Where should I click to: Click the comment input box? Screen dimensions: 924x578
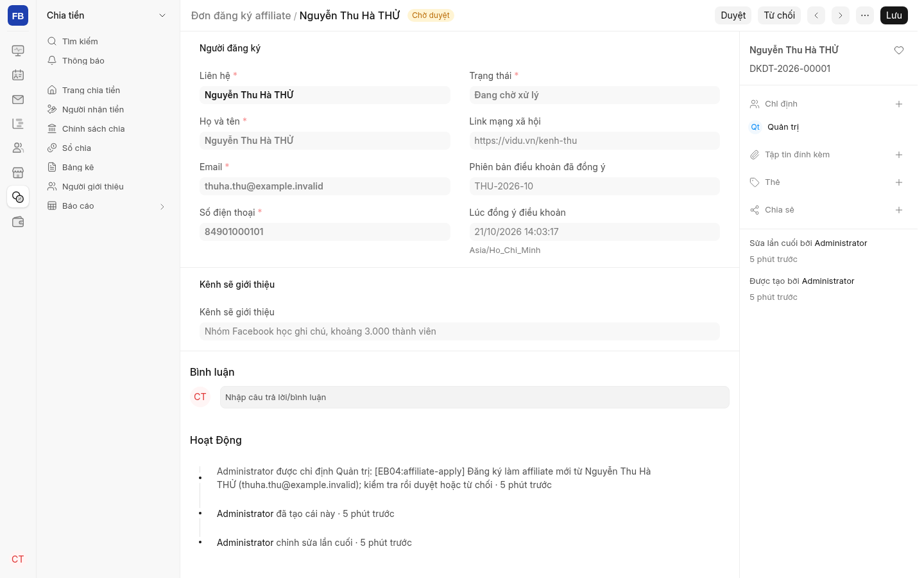tap(475, 398)
